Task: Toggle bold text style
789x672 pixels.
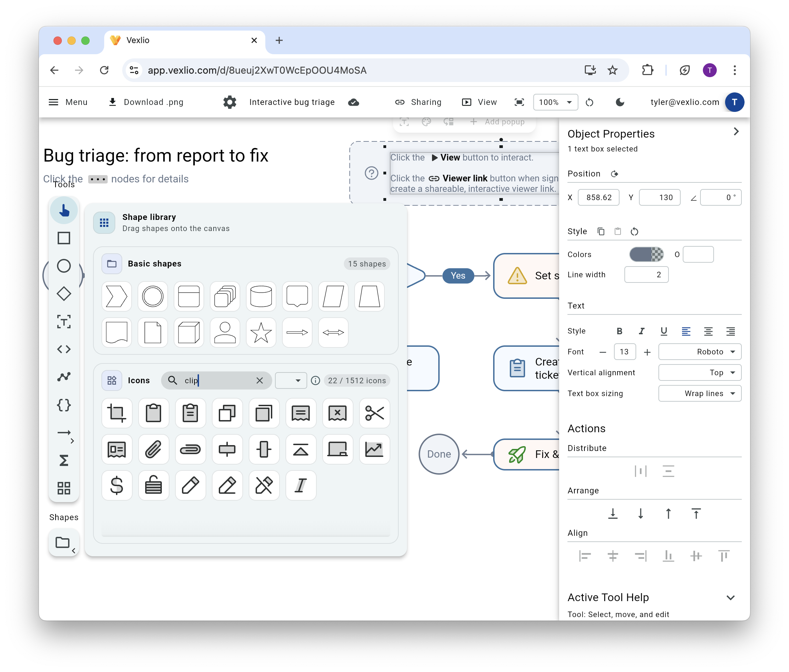Action: coord(620,331)
